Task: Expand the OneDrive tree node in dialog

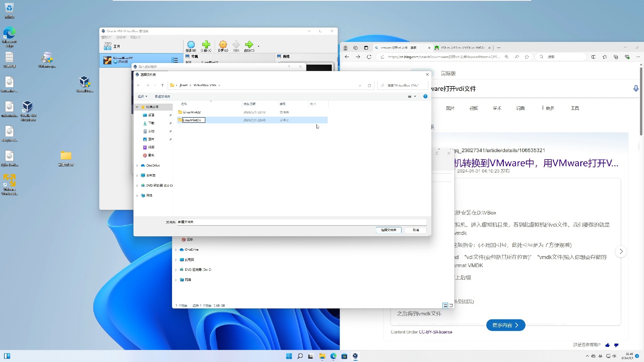Action: [x=137, y=166]
